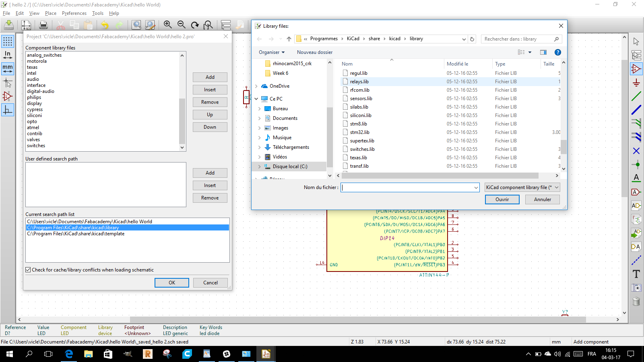
Task: Select the Wire to bus entry tool
Action: (636, 123)
